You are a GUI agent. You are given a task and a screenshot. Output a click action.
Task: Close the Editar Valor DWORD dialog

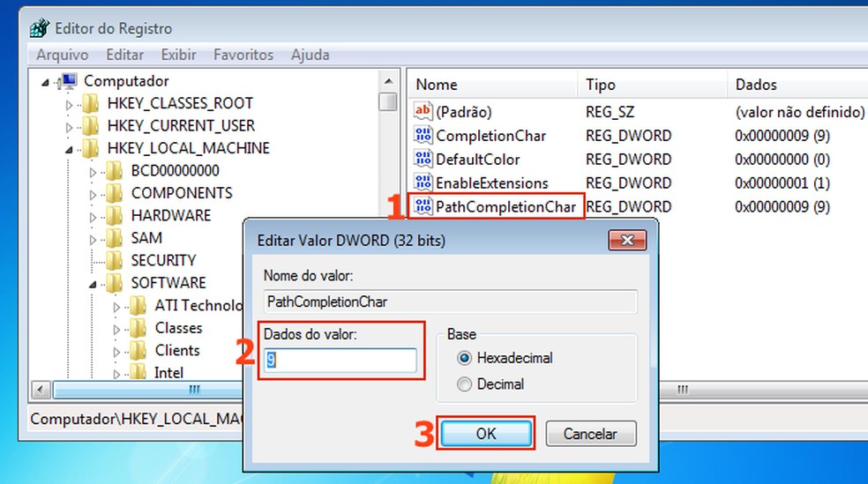(x=627, y=240)
